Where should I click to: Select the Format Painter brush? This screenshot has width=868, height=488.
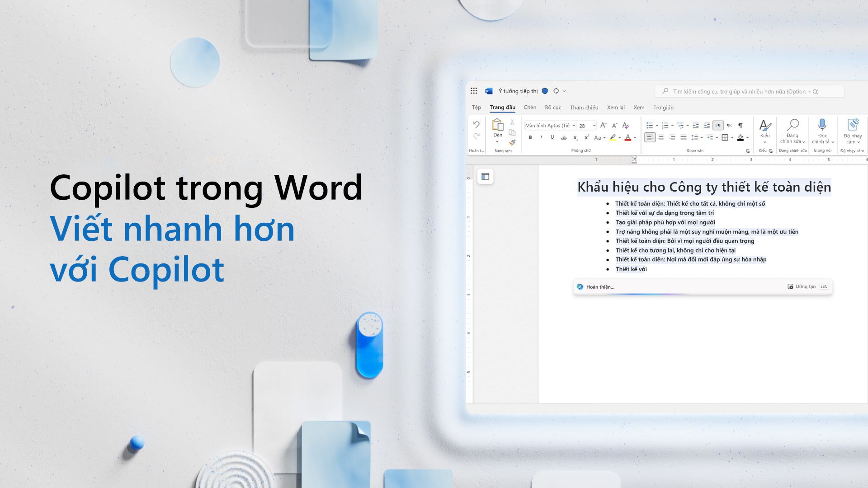pos(512,142)
